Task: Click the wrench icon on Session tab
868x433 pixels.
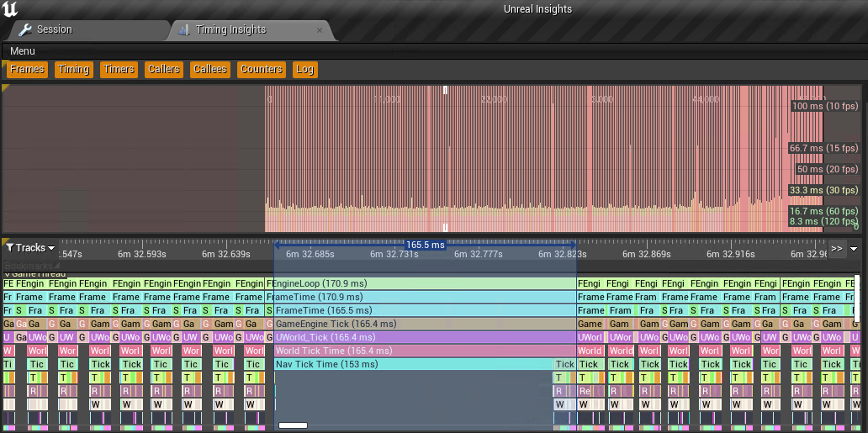Action: pyautogui.click(x=25, y=30)
